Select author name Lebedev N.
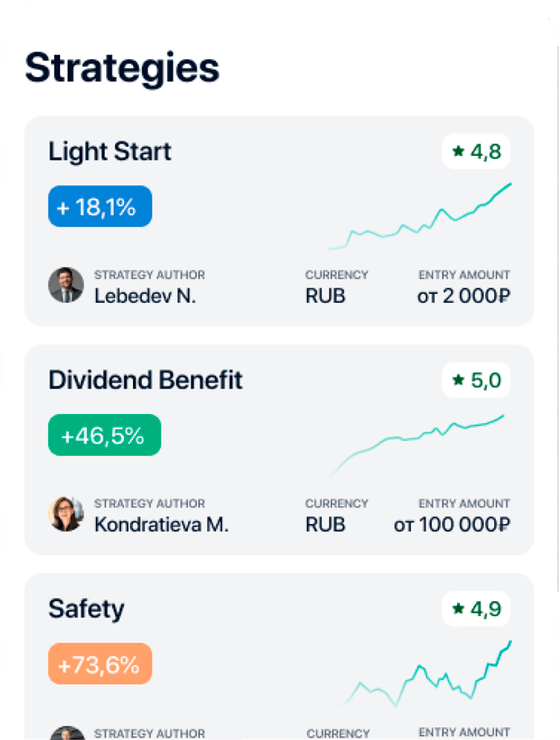Screen dimensions: 560x740 (145, 295)
